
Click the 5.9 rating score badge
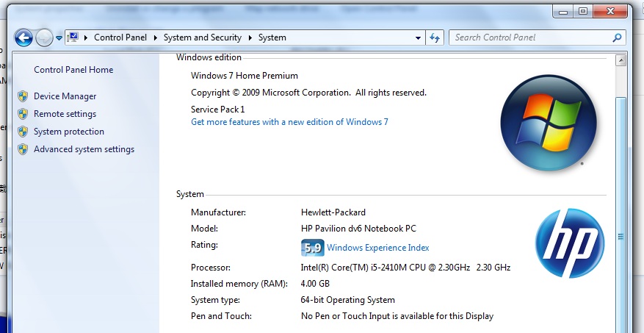click(x=312, y=248)
